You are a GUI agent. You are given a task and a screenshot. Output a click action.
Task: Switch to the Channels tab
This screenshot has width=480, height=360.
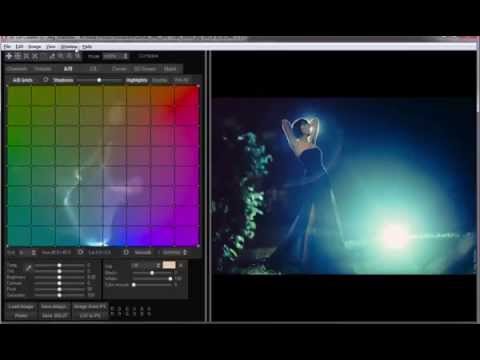tap(17, 69)
